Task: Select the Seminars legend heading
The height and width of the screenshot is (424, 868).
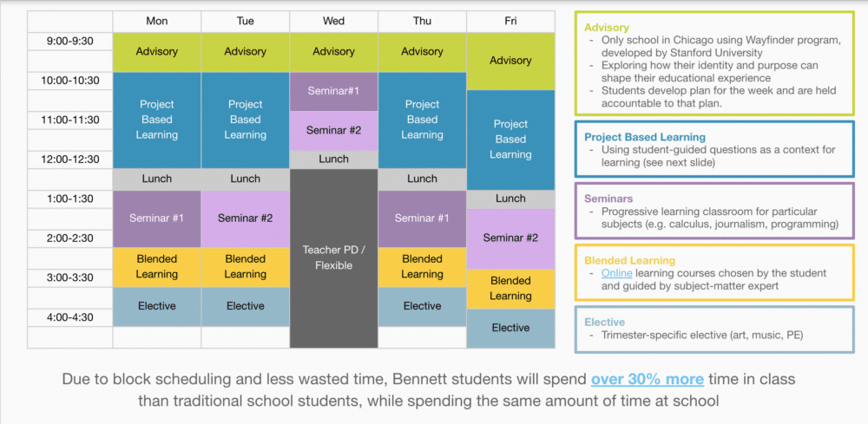Action: tap(608, 199)
